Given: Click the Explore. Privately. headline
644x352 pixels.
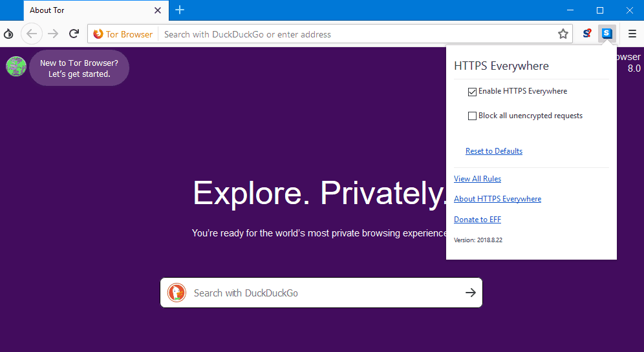Looking at the screenshot, I should (320, 193).
